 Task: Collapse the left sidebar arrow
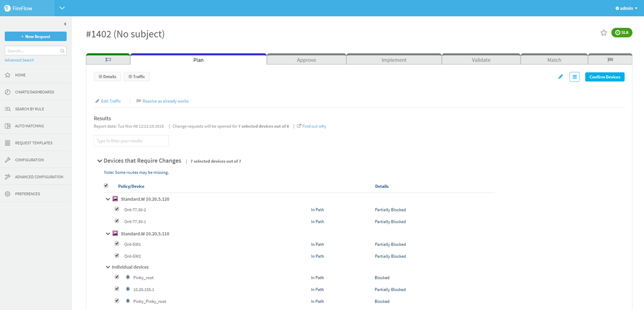point(65,24)
